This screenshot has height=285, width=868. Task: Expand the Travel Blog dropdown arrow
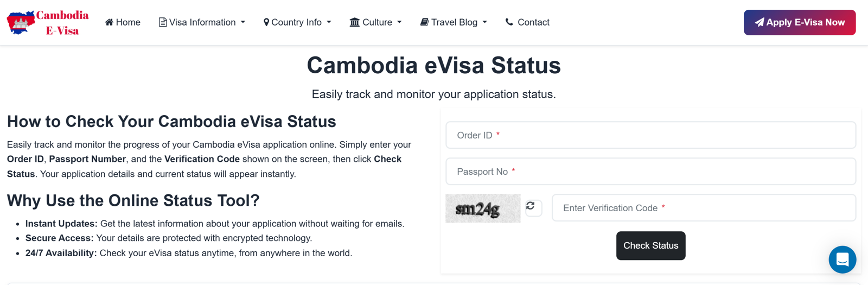pos(484,22)
